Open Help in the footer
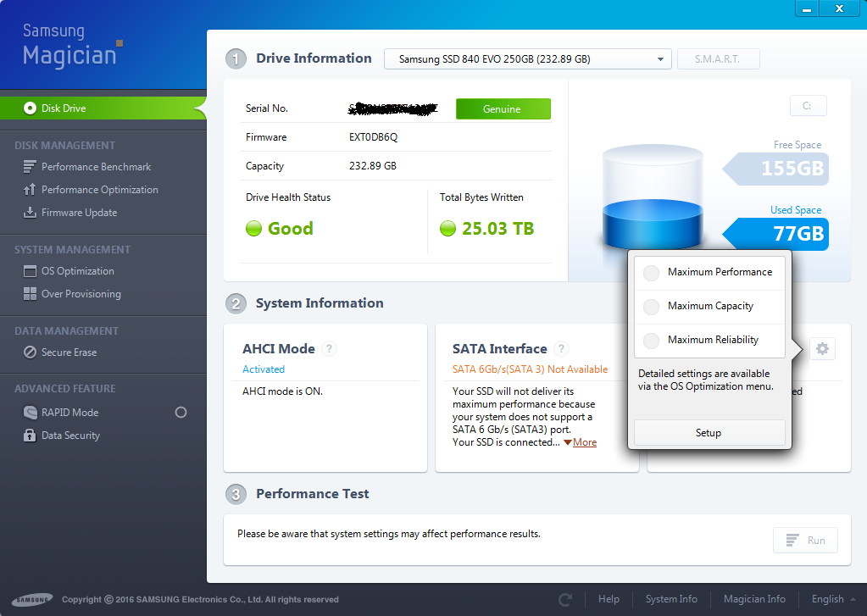 609,599
